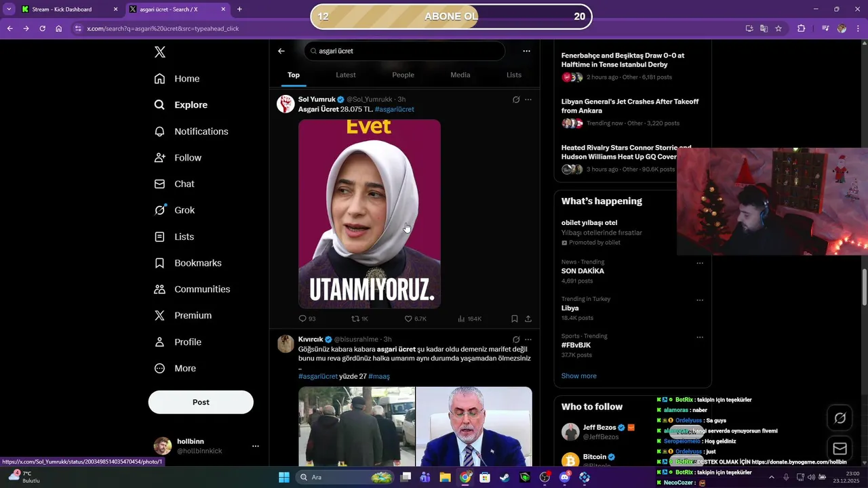Open the UTANMIYORUZ image in Sol Yumruk post

coord(370,213)
